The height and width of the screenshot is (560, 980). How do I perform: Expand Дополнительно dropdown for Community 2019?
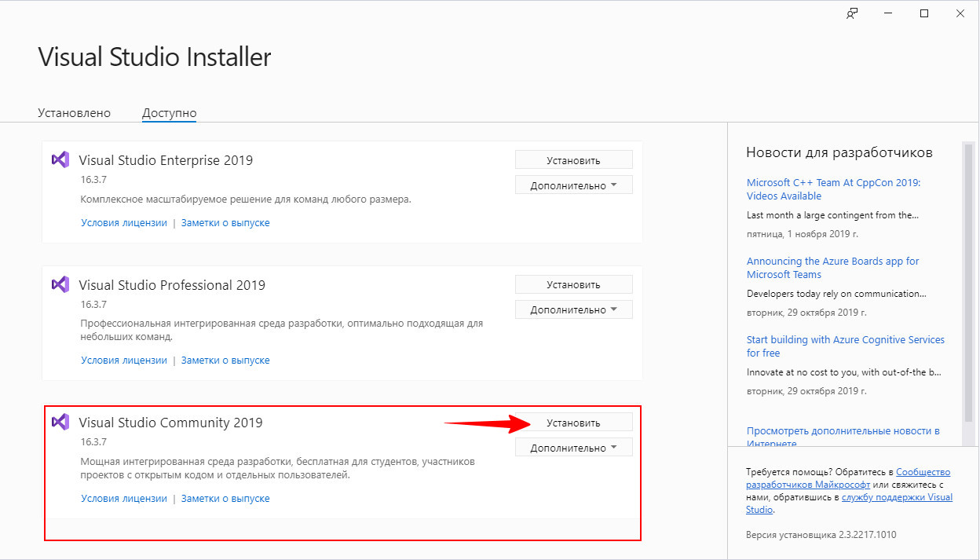pyautogui.click(x=573, y=448)
